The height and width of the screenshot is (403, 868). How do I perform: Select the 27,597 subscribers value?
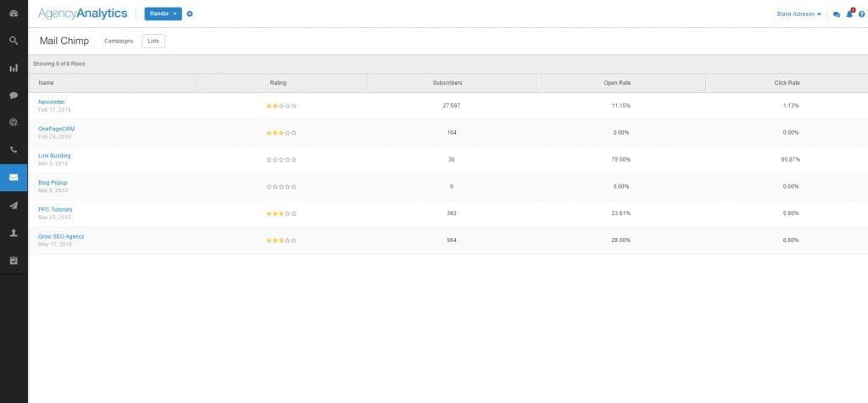(451, 106)
